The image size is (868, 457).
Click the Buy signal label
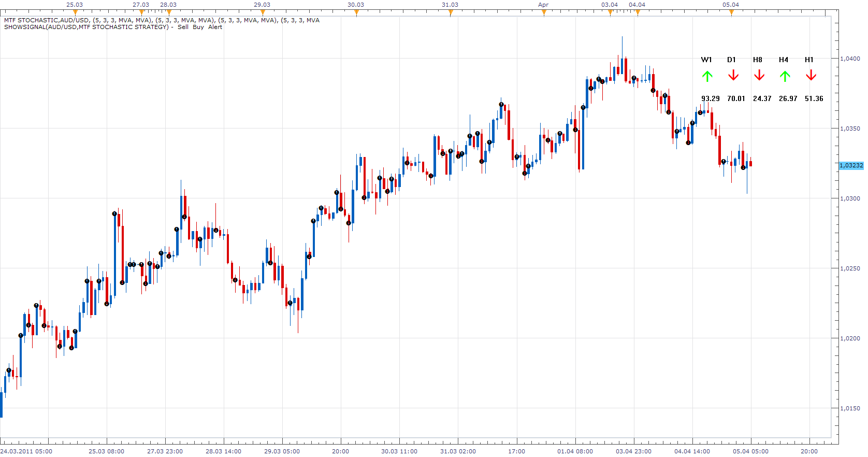[198, 27]
